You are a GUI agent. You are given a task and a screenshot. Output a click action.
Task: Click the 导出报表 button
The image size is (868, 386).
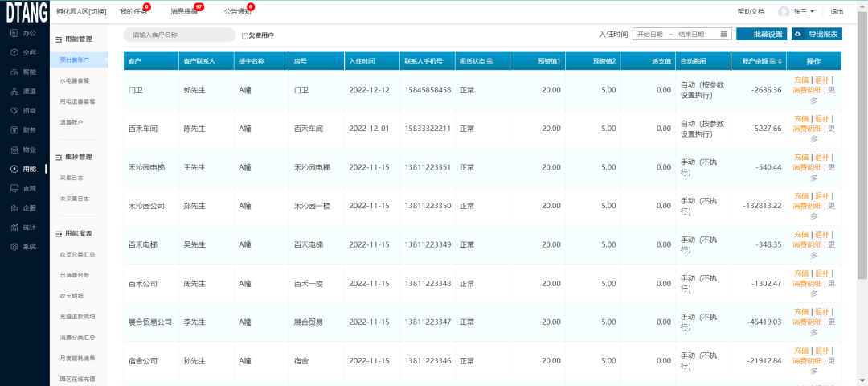(817, 35)
